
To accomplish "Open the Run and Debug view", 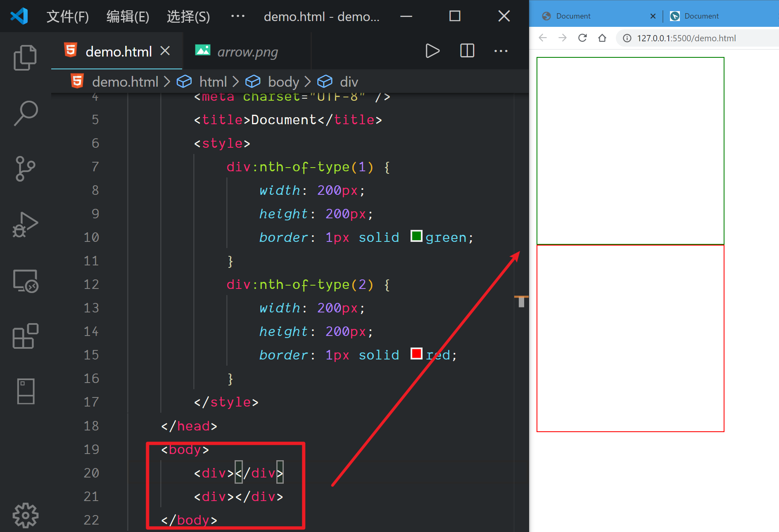I will pos(25,225).
